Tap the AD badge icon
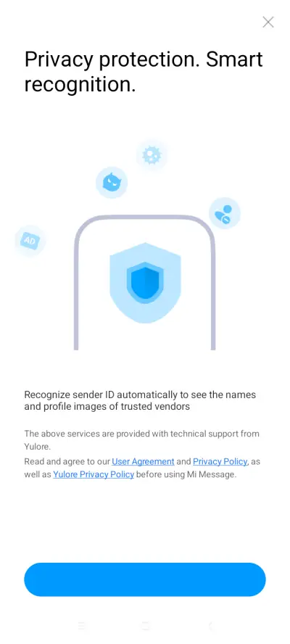 pyautogui.click(x=30, y=241)
